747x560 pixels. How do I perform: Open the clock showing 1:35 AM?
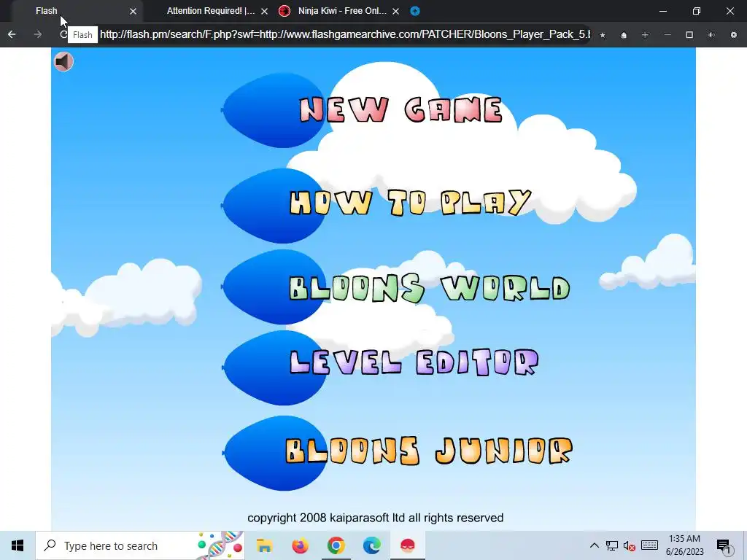[x=684, y=545]
